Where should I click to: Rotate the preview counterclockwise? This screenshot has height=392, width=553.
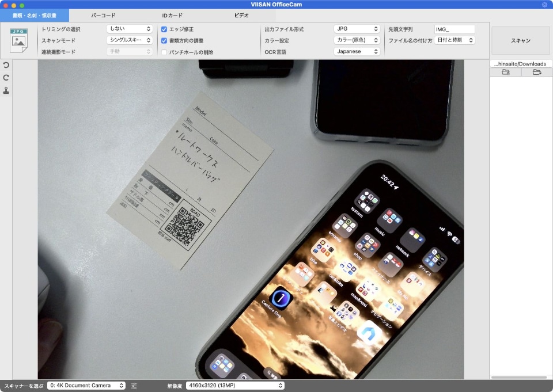click(6, 65)
